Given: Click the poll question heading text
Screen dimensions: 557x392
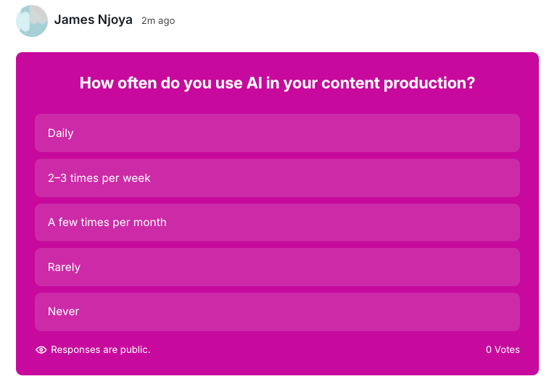Looking at the screenshot, I should [x=277, y=83].
